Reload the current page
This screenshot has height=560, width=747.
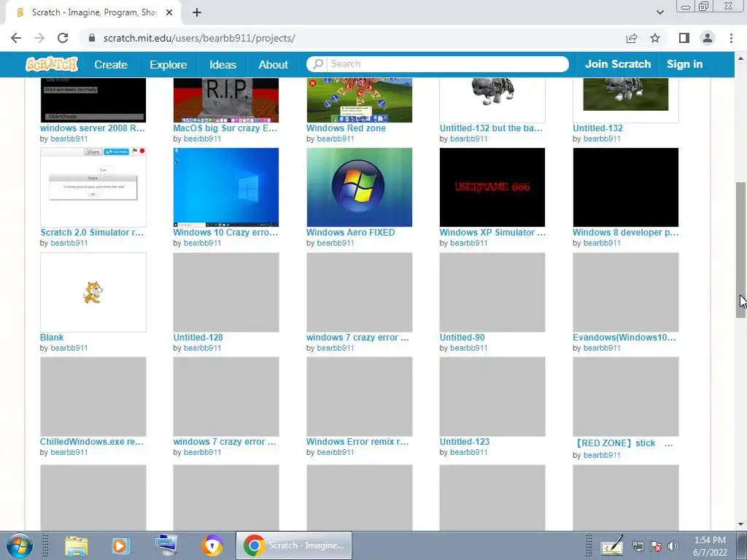pyautogui.click(x=63, y=38)
